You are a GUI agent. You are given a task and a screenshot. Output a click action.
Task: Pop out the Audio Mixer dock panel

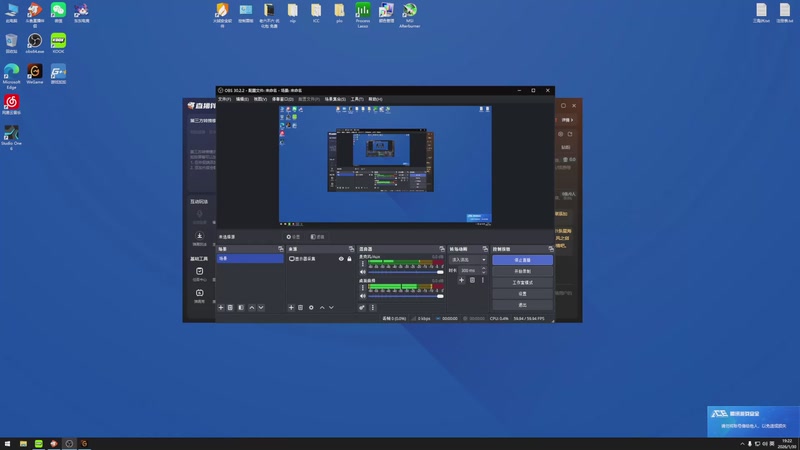click(442, 249)
